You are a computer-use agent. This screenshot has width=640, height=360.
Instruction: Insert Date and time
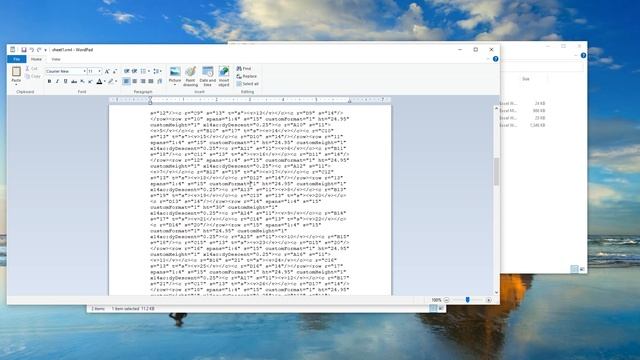207,76
